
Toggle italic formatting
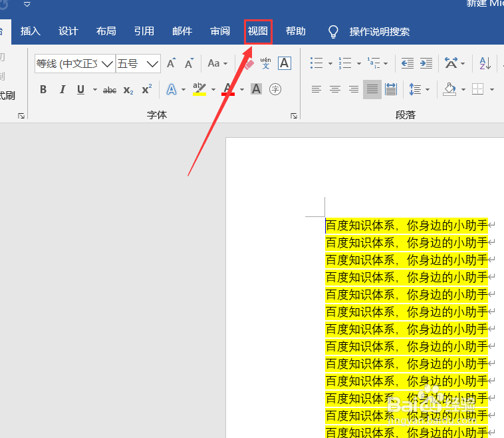click(63, 89)
